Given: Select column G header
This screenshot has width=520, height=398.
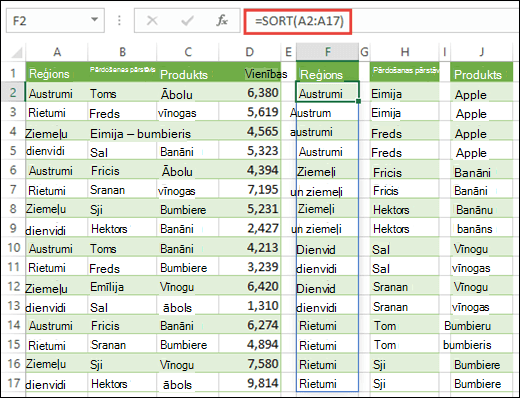Looking at the screenshot, I should (x=364, y=52).
